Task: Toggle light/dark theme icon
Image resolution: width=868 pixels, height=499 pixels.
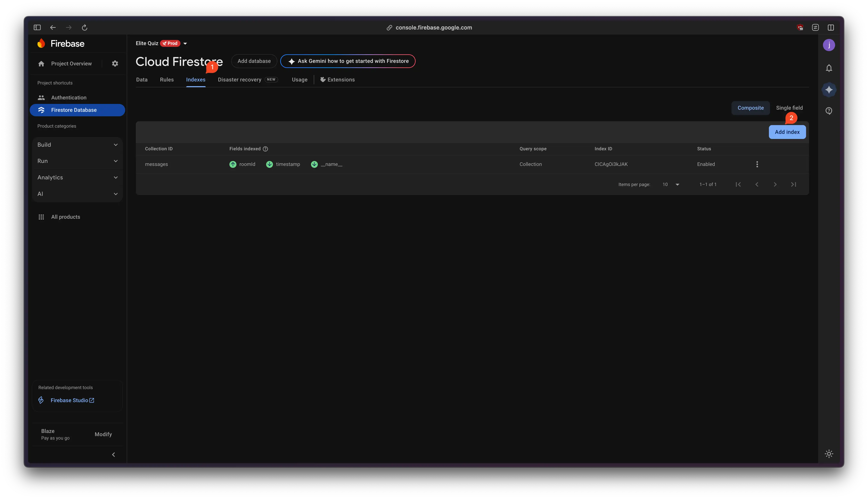Action: 829,454
